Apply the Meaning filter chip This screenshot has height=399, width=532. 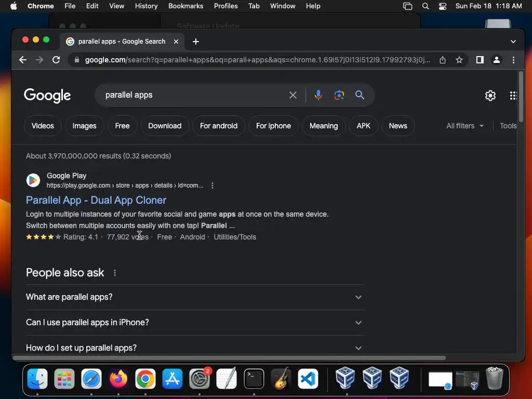(324, 126)
